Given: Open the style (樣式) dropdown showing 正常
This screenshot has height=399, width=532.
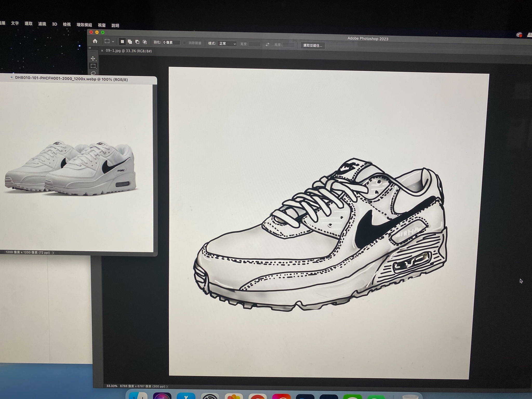Looking at the screenshot, I should point(227,44).
